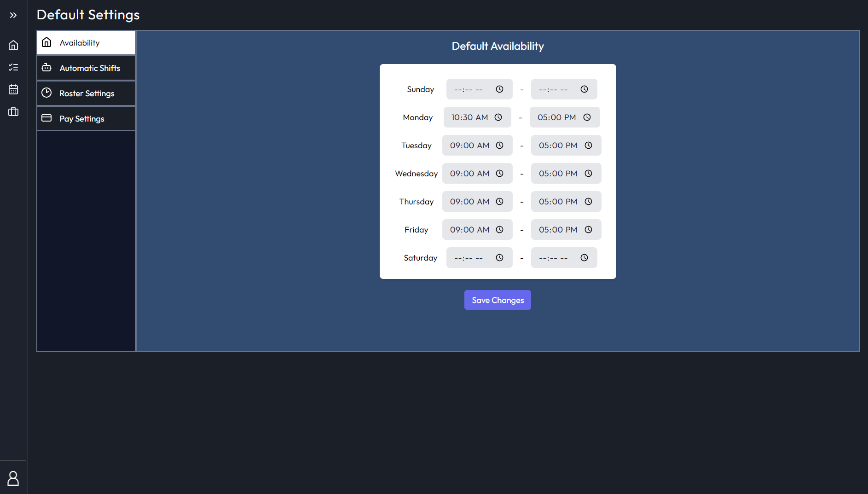The image size is (868, 494).
Task: Click the card icon beside Pay Settings
Action: 46,118
